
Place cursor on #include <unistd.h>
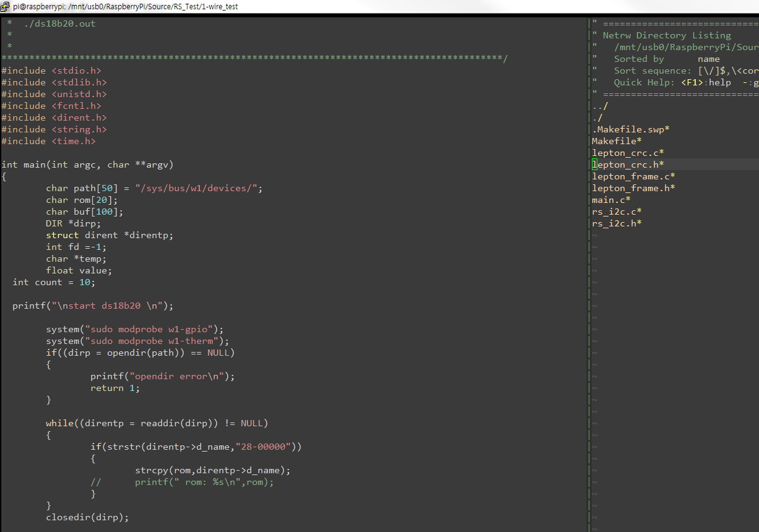coord(54,94)
